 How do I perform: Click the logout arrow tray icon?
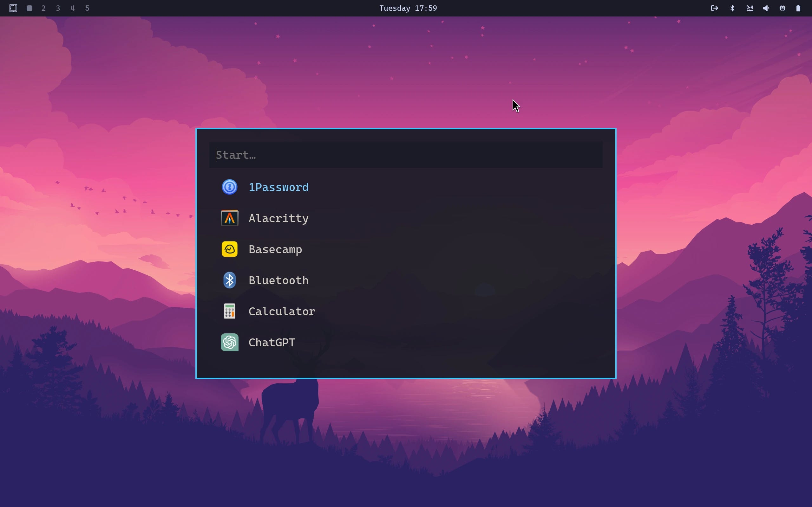[714, 8]
